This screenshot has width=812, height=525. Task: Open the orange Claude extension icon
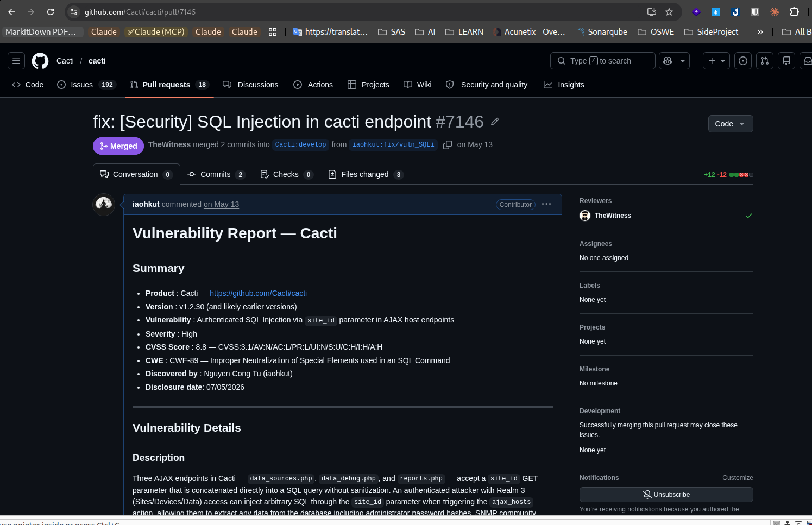(775, 12)
